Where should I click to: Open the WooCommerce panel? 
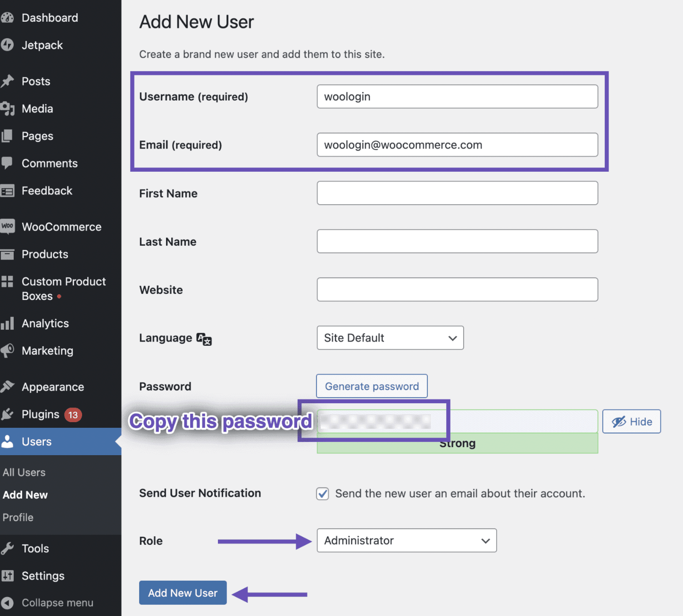click(x=61, y=226)
